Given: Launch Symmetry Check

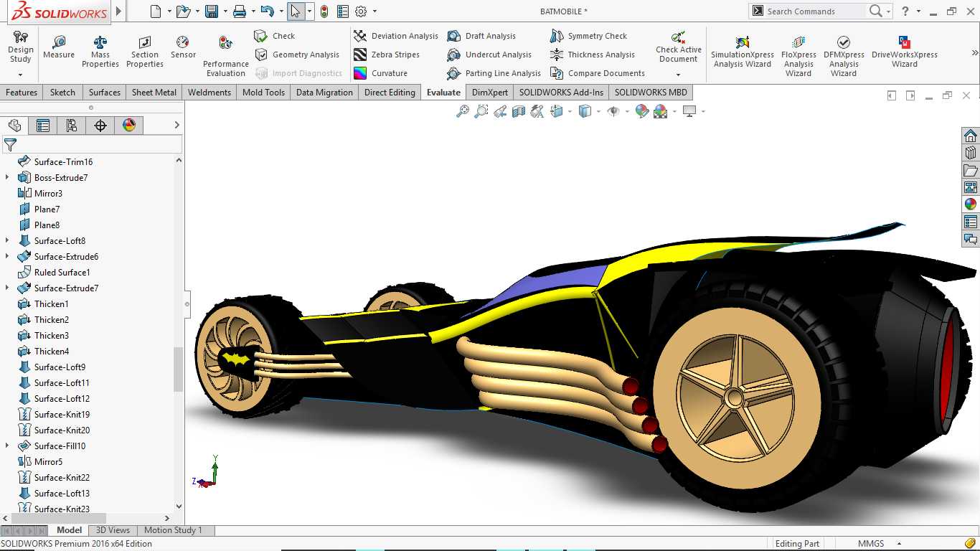Looking at the screenshot, I should pyautogui.click(x=588, y=36).
